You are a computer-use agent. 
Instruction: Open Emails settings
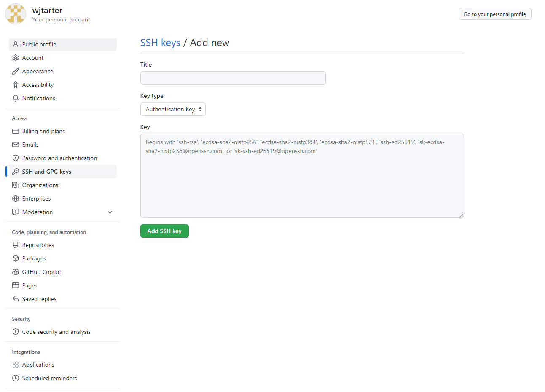tap(63, 145)
